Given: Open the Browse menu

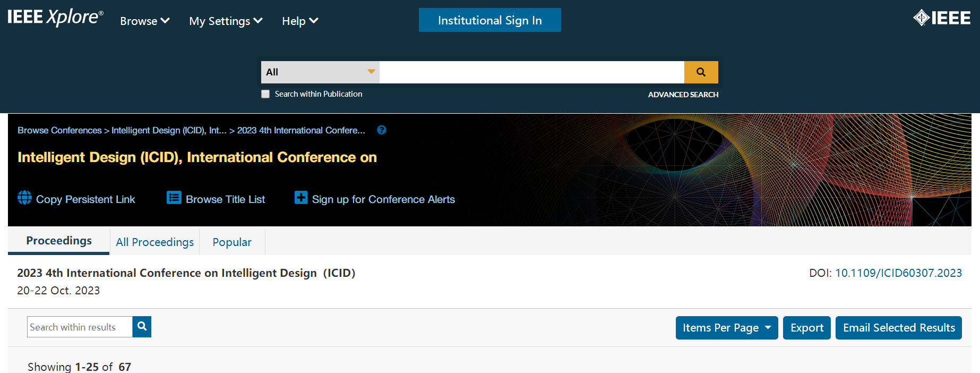Looking at the screenshot, I should [x=145, y=21].
